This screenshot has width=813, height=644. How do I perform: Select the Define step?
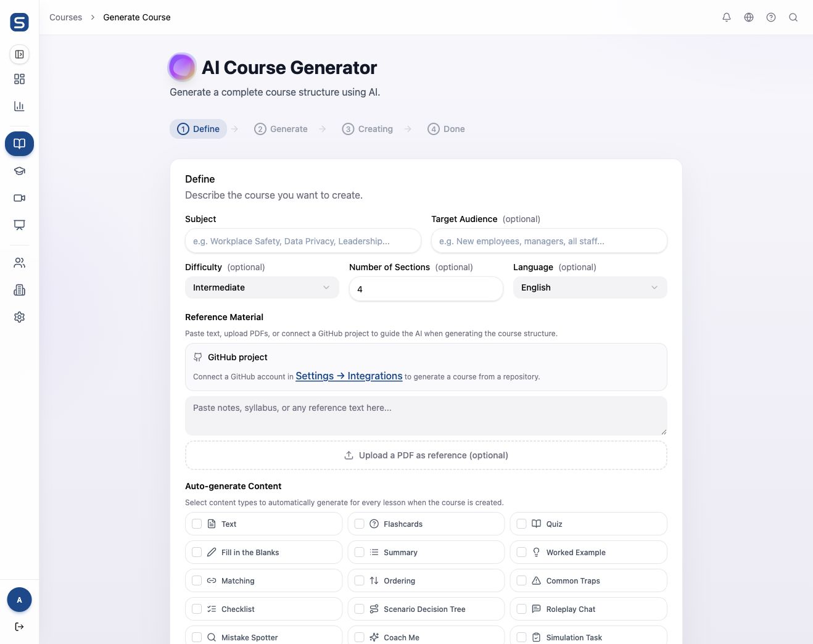pos(199,129)
